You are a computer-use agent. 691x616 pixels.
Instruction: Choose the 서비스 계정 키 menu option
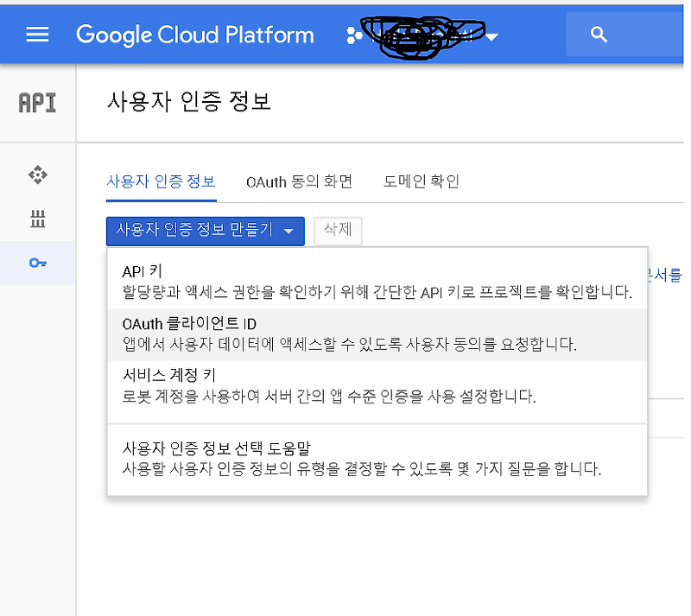click(377, 387)
